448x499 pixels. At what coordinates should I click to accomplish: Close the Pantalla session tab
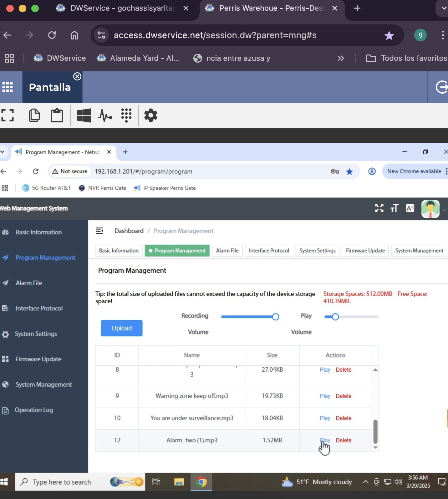(x=77, y=76)
